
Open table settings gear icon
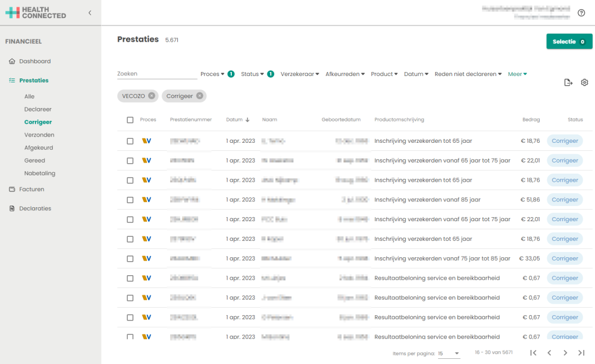pos(585,82)
